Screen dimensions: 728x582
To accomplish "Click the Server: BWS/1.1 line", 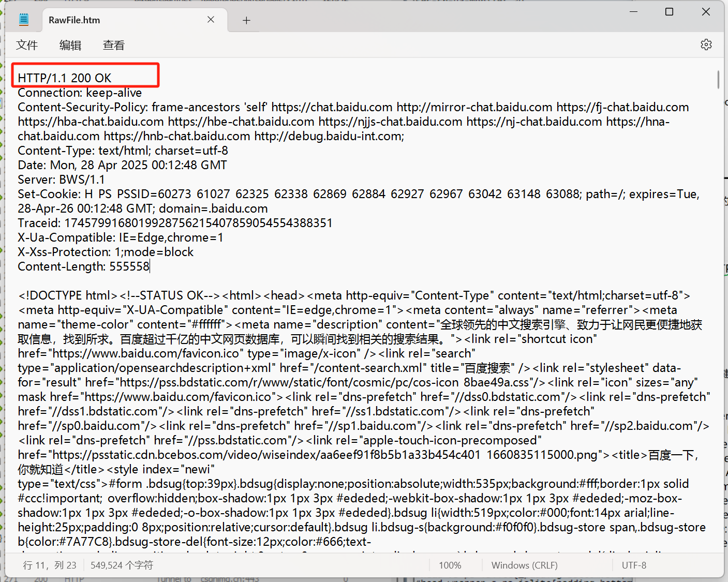I will [61, 180].
